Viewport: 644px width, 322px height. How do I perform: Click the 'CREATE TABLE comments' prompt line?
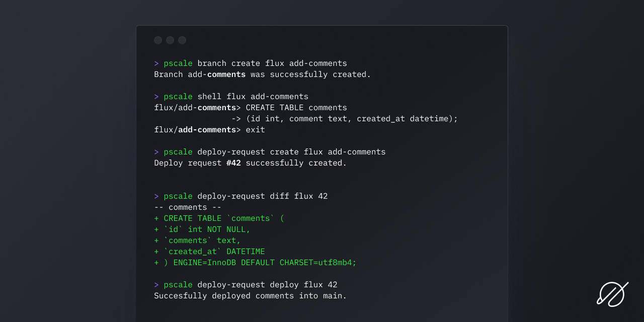click(x=251, y=108)
